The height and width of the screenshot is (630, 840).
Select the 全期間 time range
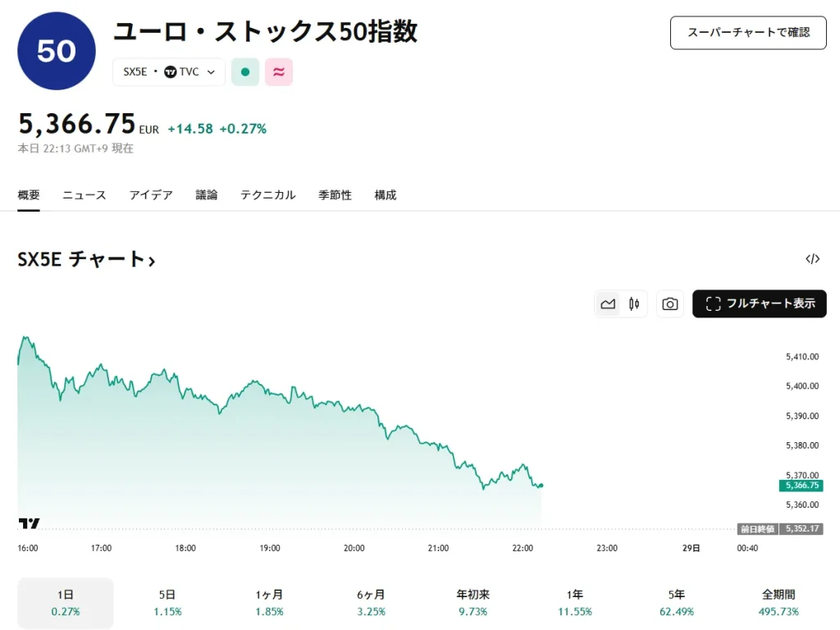(x=778, y=603)
